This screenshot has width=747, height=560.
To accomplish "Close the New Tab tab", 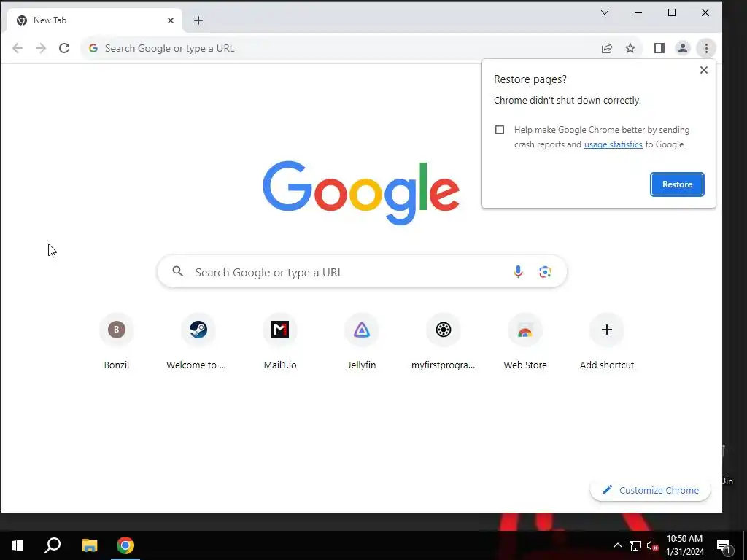I will [171, 20].
